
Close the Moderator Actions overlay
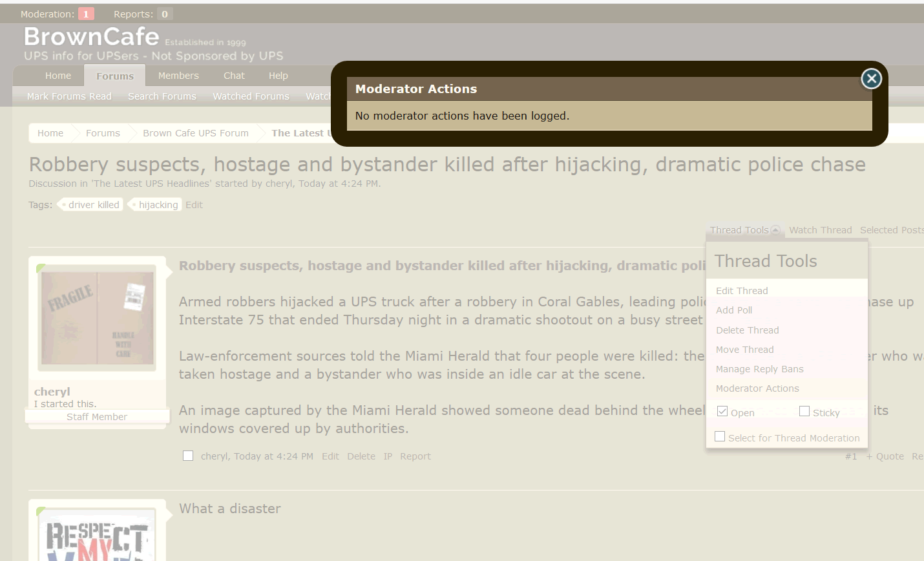(x=871, y=79)
